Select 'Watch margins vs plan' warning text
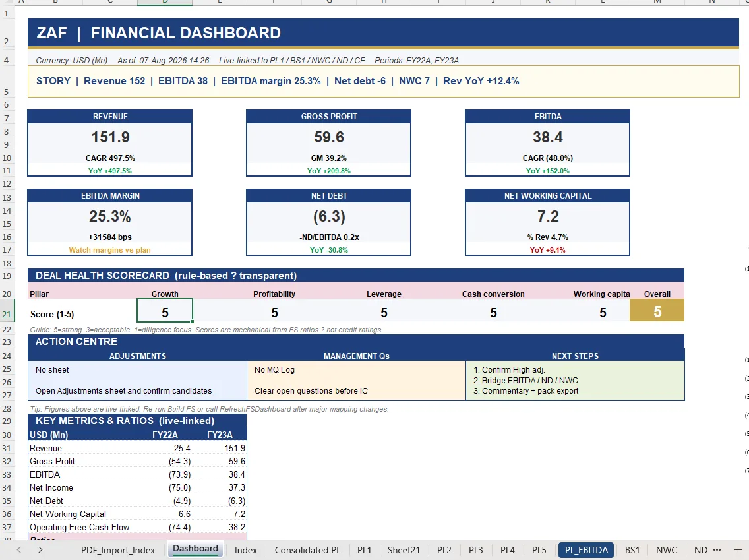Viewport: 749px width, 560px height. point(110,250)
